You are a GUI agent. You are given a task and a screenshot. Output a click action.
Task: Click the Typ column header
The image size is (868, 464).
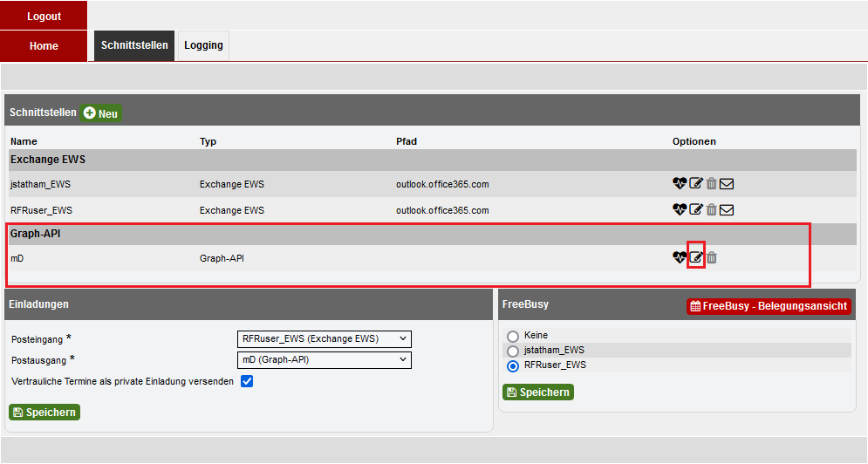point(208,141)
